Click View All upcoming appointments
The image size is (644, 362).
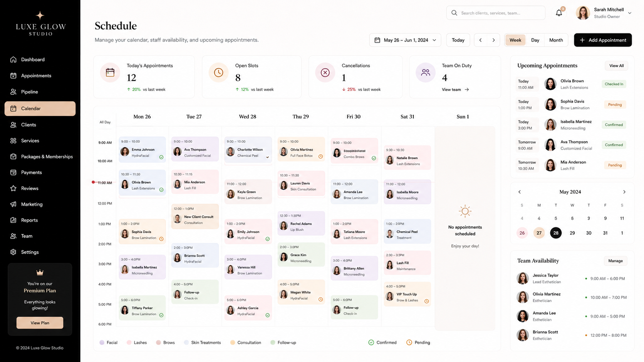tap(616, 66)
